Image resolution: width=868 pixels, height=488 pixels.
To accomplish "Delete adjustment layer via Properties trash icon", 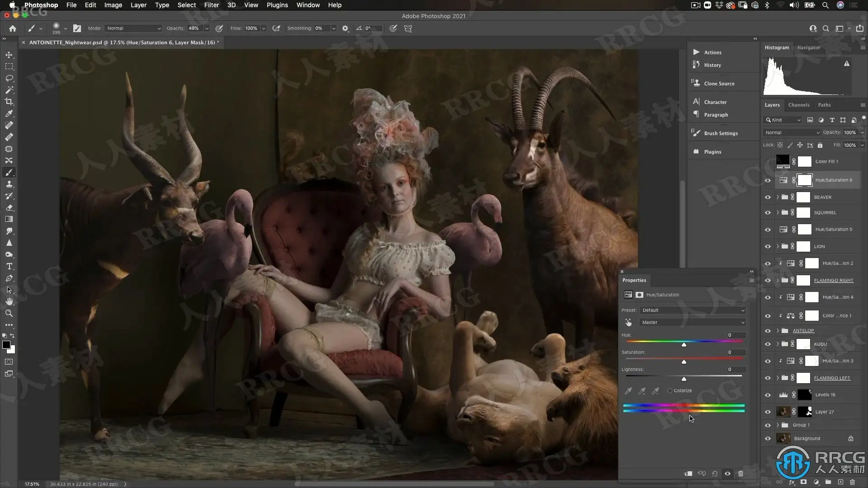I will tap(741, 474).
